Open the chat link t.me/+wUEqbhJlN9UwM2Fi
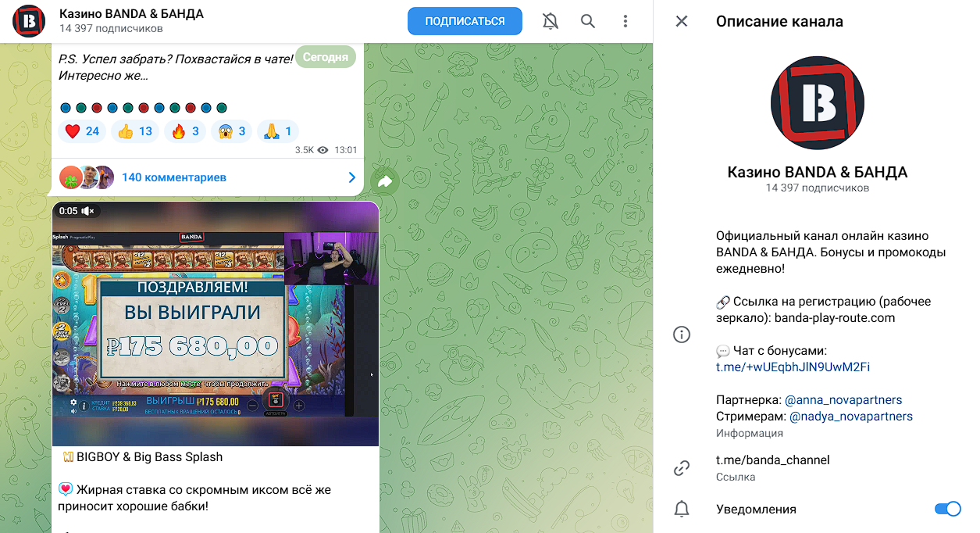This screenshot has width=980, height=533. point(793,367)
